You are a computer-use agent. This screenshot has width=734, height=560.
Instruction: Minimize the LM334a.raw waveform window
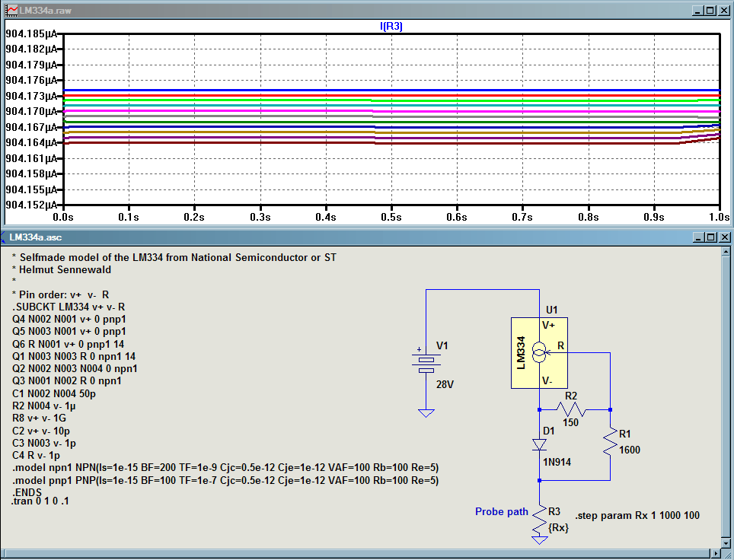pyautogui.click(x=698, y=11)
